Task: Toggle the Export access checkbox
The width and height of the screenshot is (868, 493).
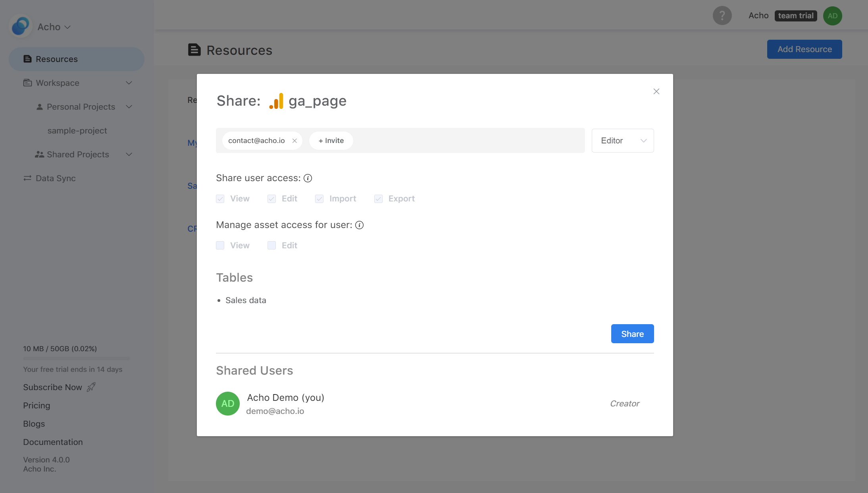Action: coord(378,199)
